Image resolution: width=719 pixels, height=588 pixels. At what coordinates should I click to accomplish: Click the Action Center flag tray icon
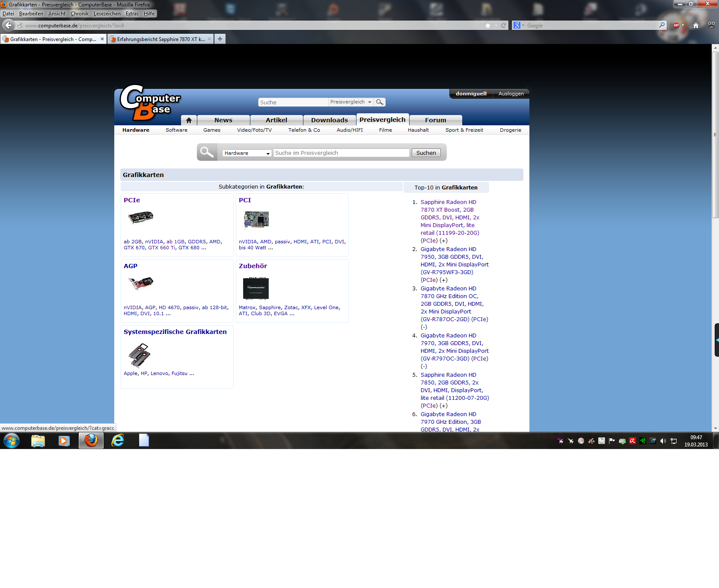pyautogui.click(x=612, y=441)
